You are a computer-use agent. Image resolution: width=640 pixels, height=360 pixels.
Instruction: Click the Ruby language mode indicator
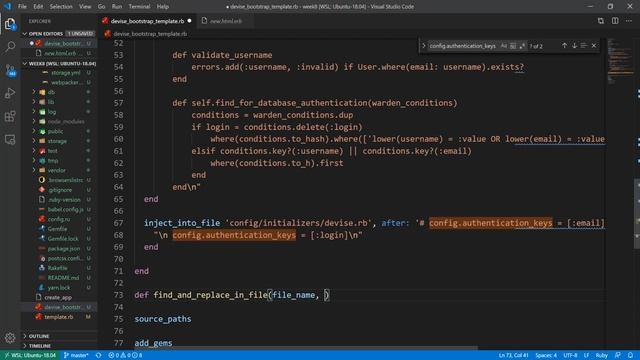601,355
